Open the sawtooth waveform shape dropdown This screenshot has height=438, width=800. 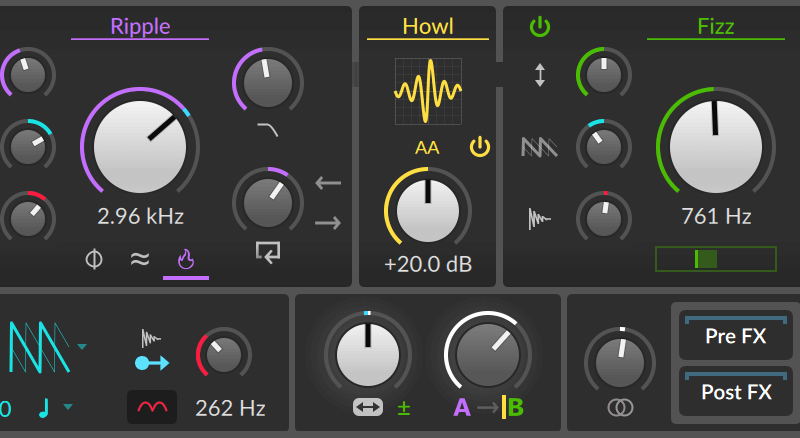click(82, 347)
